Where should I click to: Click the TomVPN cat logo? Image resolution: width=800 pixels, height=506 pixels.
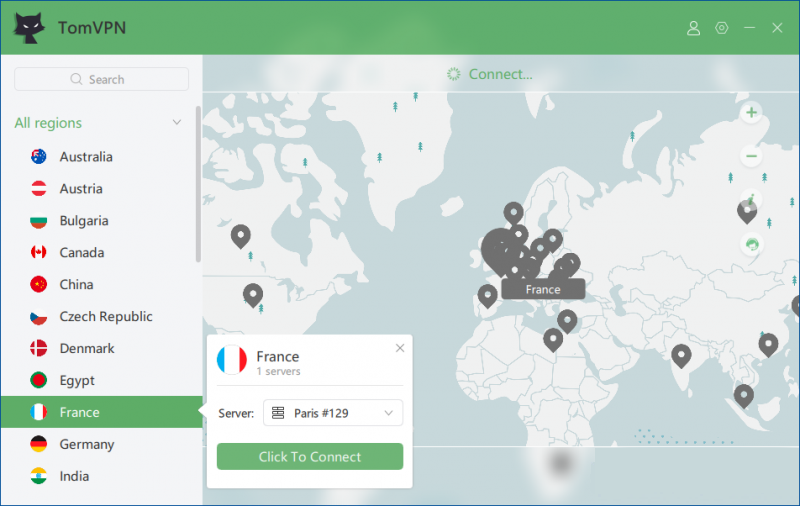point(28,28)
